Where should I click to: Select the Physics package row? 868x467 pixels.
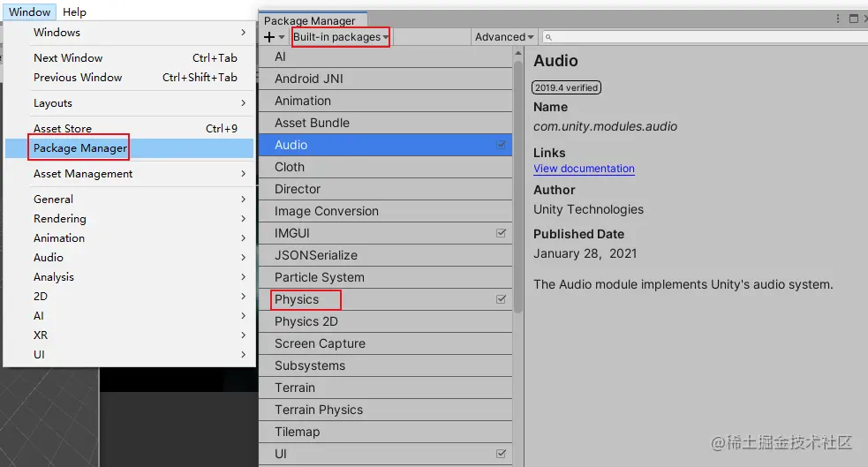click(385, 299)
